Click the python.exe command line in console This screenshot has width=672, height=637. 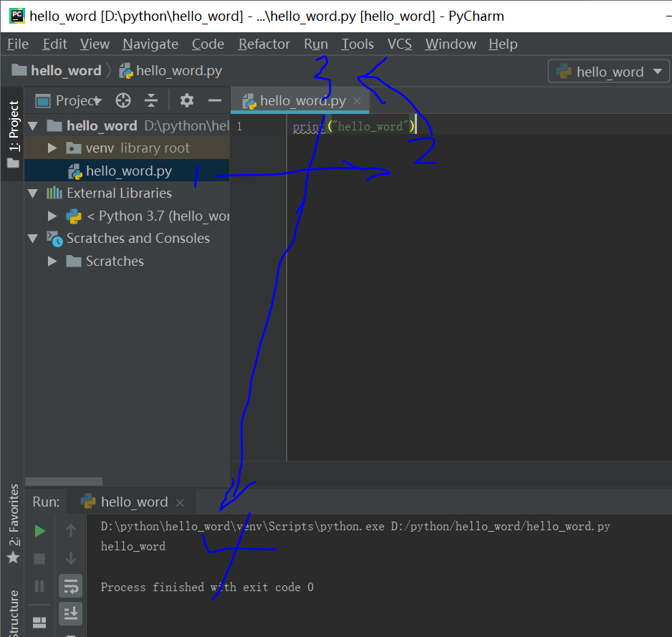click(355, 527)
